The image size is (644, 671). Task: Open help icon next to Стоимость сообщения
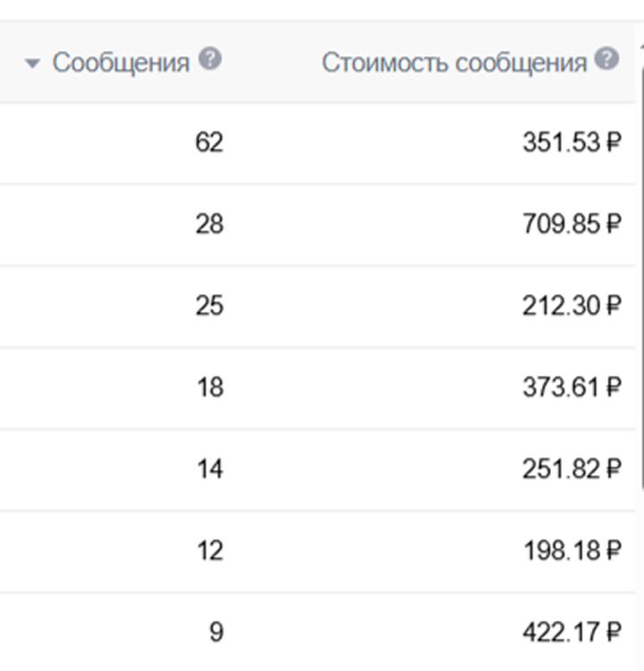click(608, 60)
